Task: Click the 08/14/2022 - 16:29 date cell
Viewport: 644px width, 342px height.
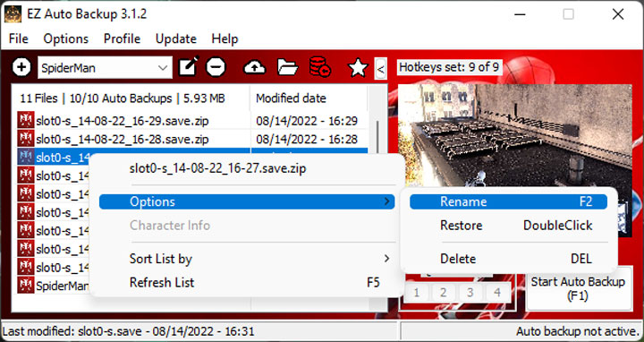Action: tap(307, 121)
